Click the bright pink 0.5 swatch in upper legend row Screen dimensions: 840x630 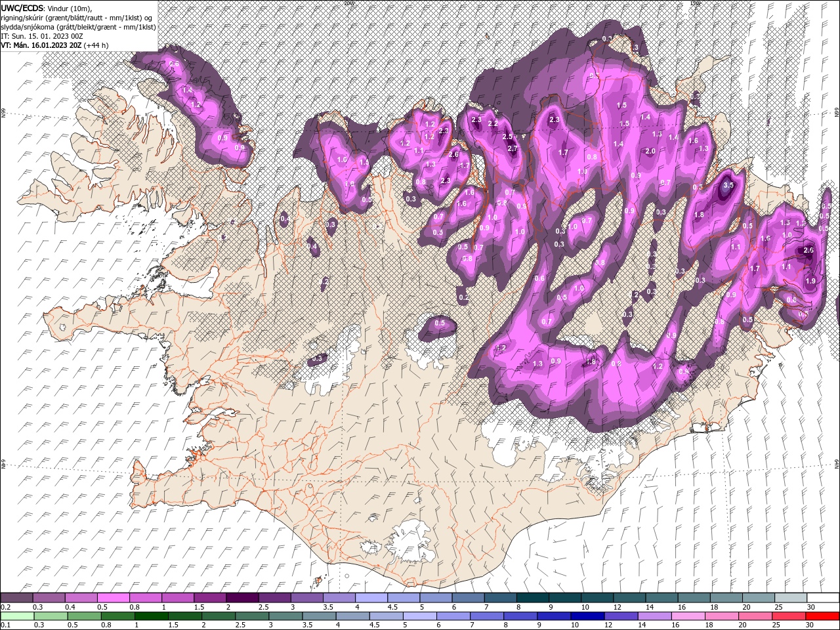(x=113, y=598)
